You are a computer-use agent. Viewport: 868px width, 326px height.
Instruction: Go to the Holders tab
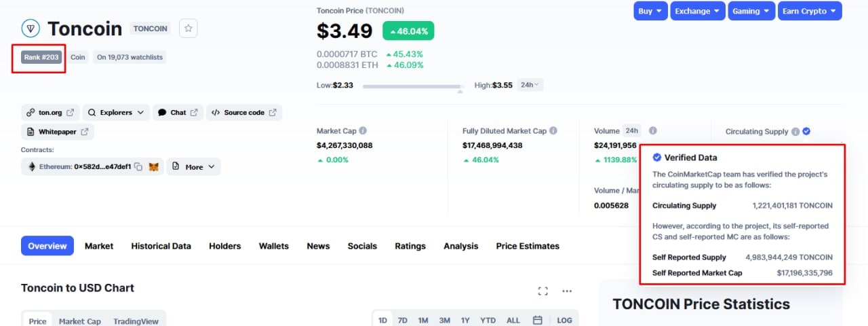tap(224, 246)
